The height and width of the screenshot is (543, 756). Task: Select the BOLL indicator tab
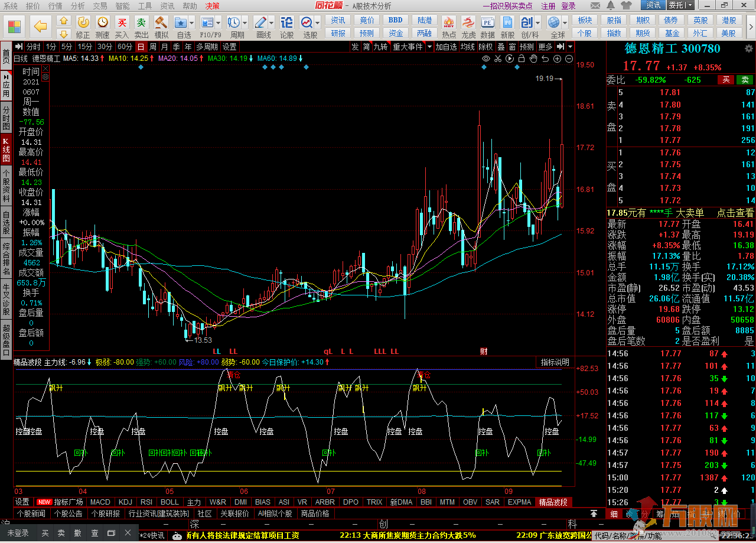pos(170,502)
